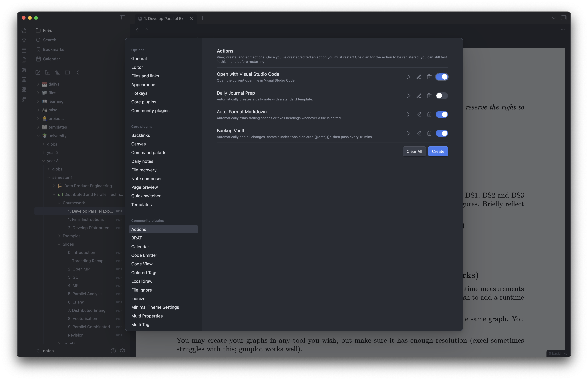Click the Create button
This screenshot has width=588, height=380.
pos(438,151)
